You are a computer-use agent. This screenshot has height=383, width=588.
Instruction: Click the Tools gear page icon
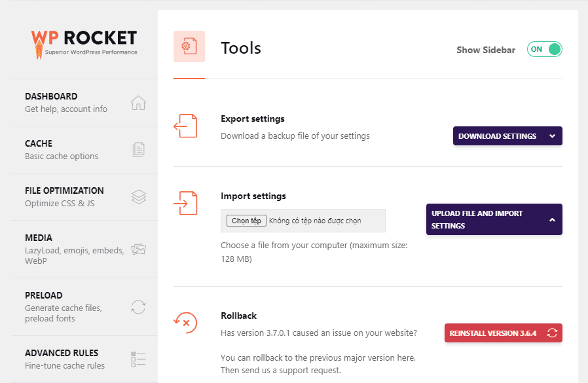pos(189,46)
